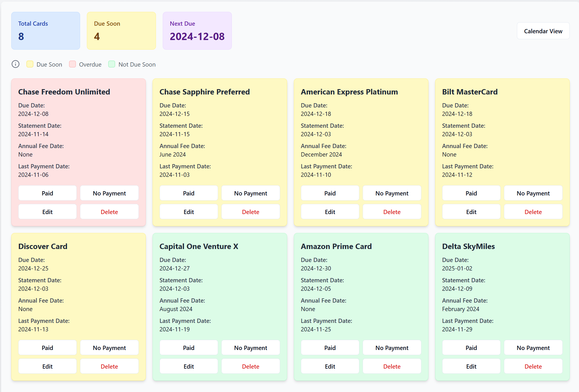Mark Chase Freedom Unlimited as Paid
Viewport: 579px width, 392px height.
coord(47,193)
